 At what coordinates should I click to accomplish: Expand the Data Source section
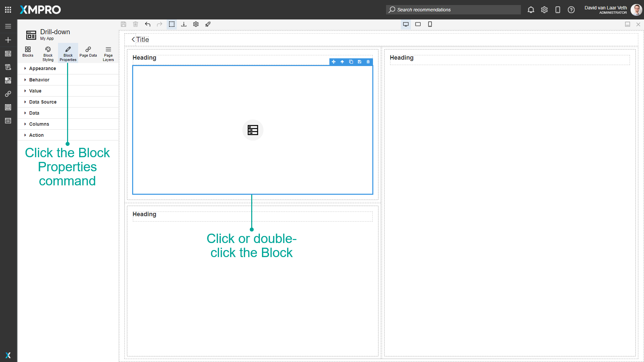click(68, 102)
